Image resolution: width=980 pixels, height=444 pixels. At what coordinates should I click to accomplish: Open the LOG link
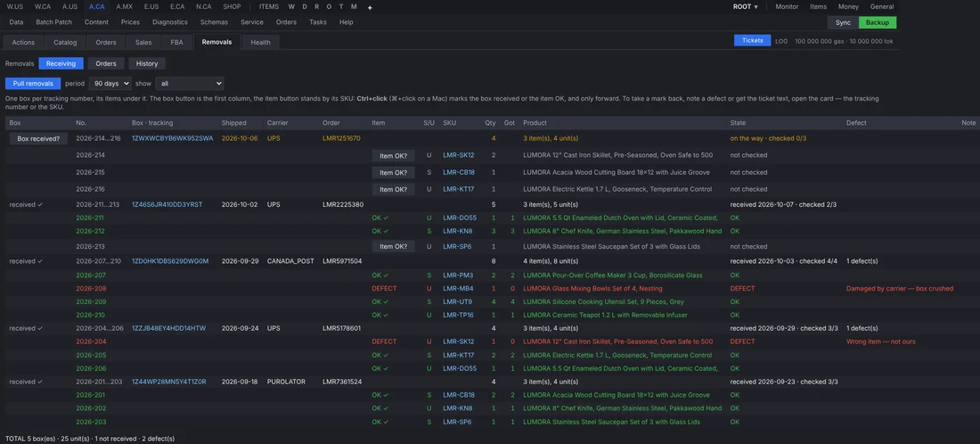tap(781, 41)
